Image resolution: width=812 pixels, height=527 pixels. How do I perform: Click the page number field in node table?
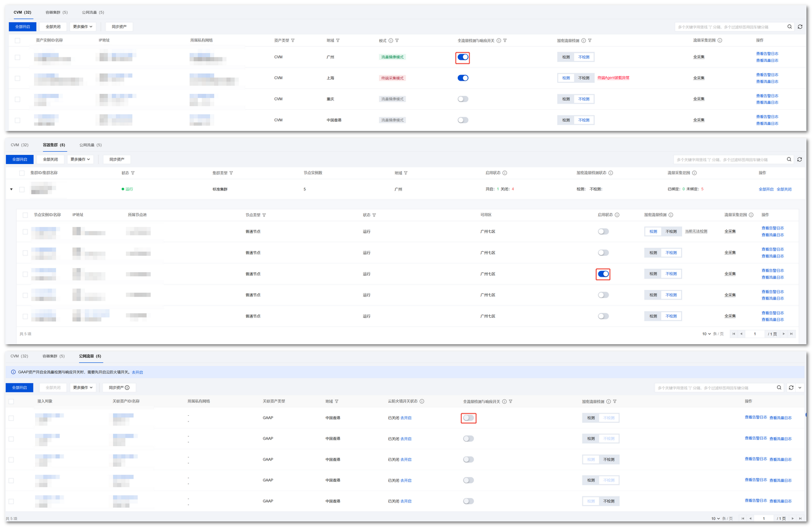(755, 334)
